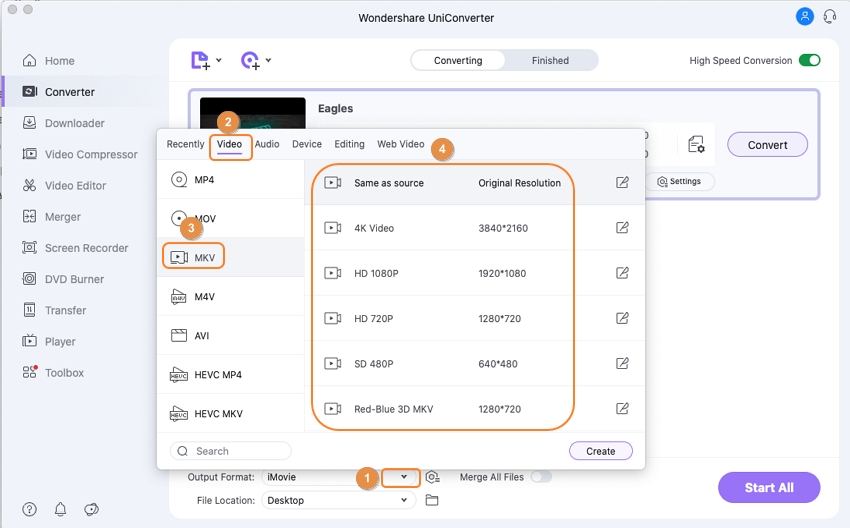Click the add files icon

click(200, 60)
